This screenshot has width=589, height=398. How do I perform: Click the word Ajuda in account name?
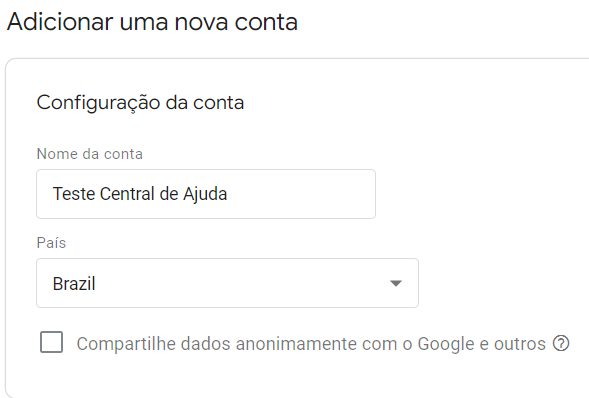click(x=205, y=194)
